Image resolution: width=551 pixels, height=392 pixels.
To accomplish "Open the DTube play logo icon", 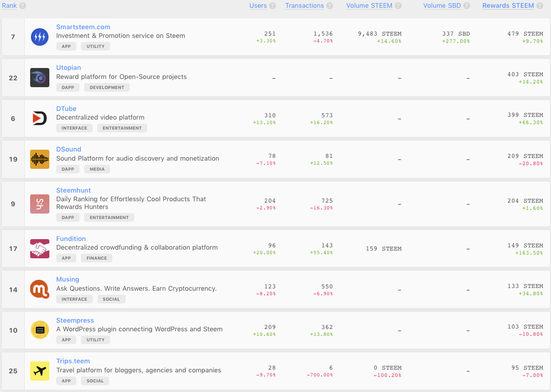I will coord(40,118).
